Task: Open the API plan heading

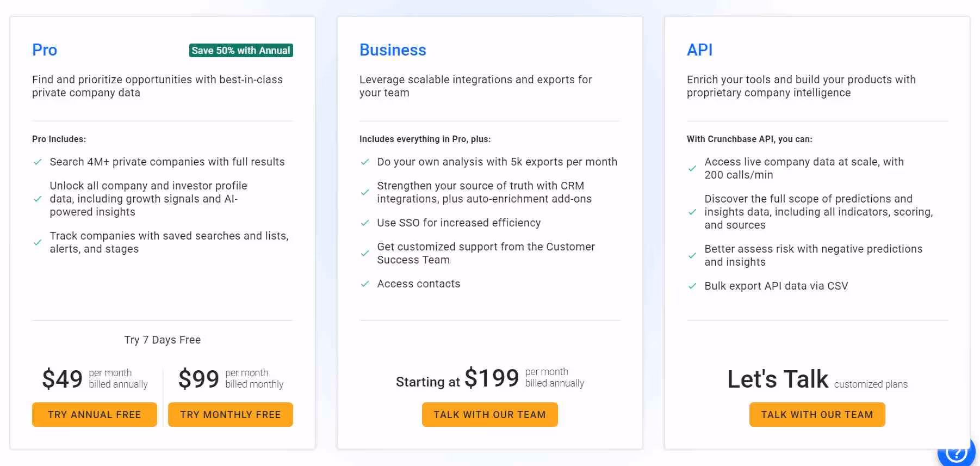Action: [699, 50]
